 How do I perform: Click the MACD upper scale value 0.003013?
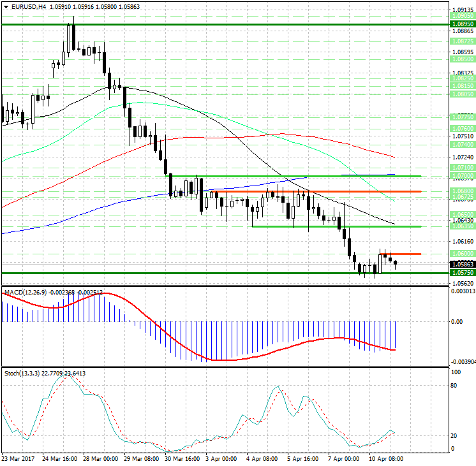[x=463, y=291]
